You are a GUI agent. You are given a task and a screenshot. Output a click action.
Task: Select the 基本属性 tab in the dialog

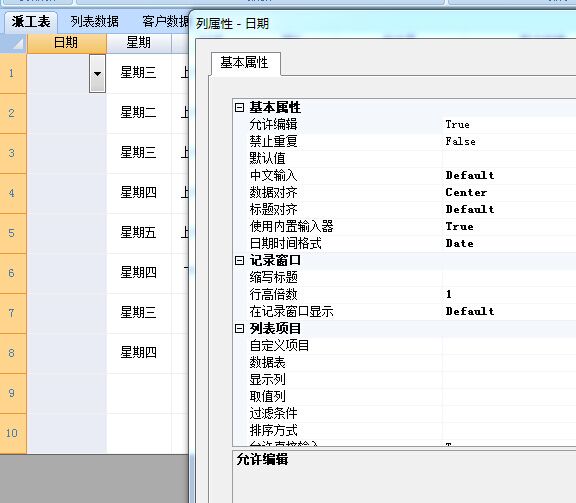(x=244, y=62)
